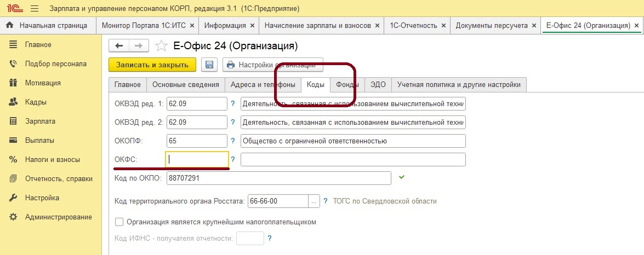The width and height of the screenshot is (644, 255).
Task: Click the empty ОКФС description field
Action: pos(353,159)
